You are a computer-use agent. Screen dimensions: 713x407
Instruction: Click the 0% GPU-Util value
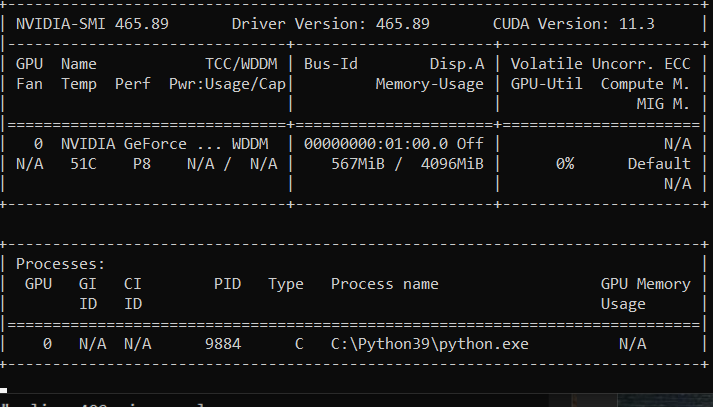564,163
